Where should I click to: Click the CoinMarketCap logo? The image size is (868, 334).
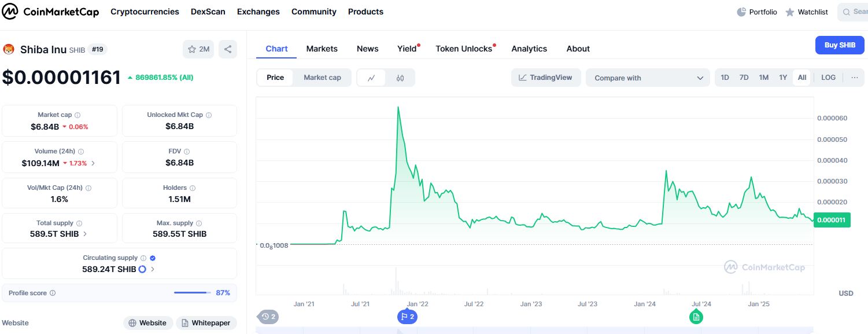pos(51,12)
